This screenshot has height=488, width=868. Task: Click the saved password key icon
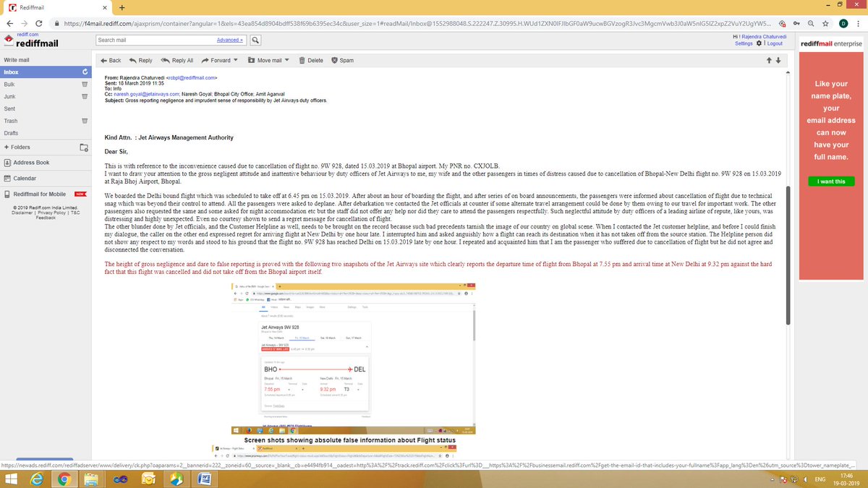pyautogui.click(x=796, y=23)
